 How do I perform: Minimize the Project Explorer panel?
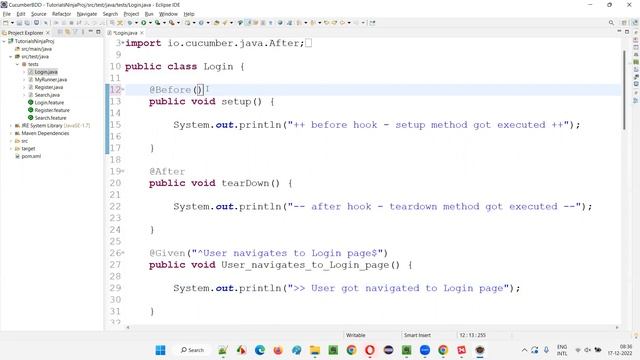tap(91, 32)
